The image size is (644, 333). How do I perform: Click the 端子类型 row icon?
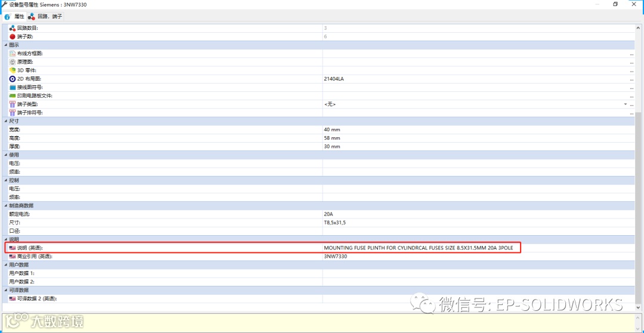(x=13, y=104)
